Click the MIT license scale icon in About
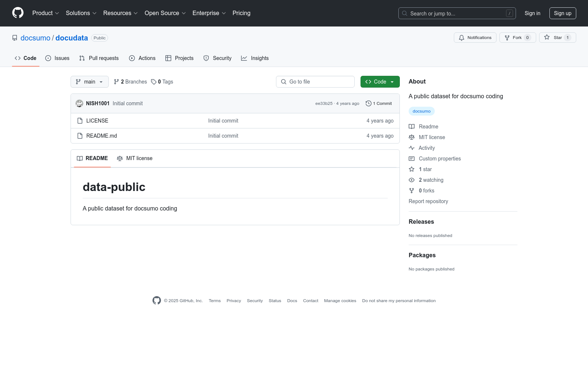 412,137
